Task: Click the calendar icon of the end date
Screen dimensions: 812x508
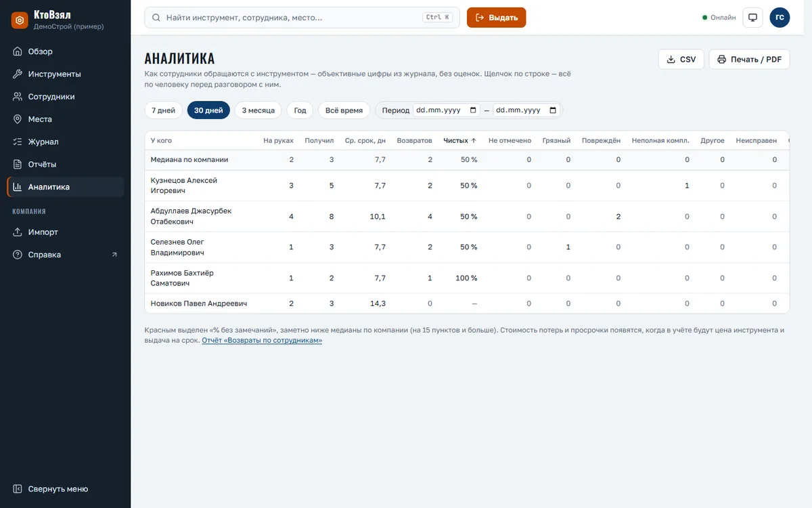Action: pos(553,110)
